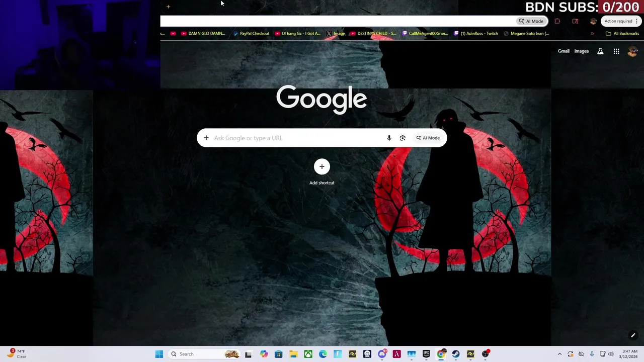Open the Extensions puzzle icon

[557, 21]
